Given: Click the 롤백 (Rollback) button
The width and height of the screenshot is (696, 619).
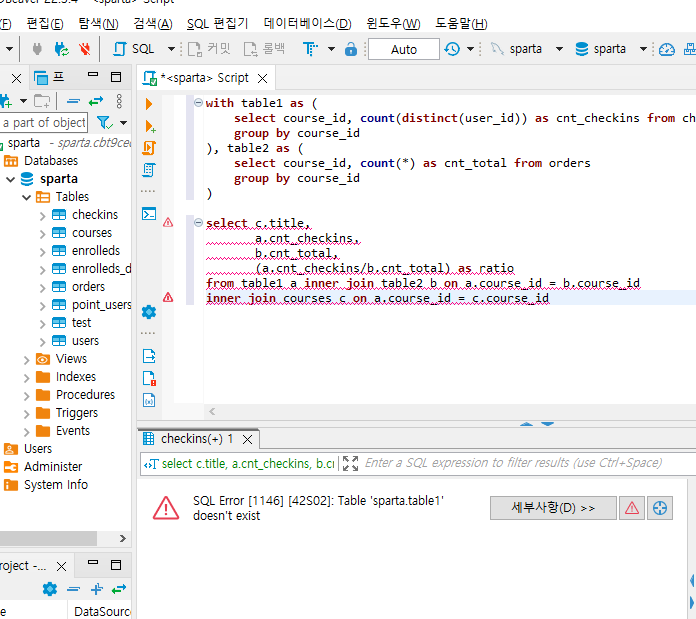Looking at the screenshot, I should click(x=265, y=49).
